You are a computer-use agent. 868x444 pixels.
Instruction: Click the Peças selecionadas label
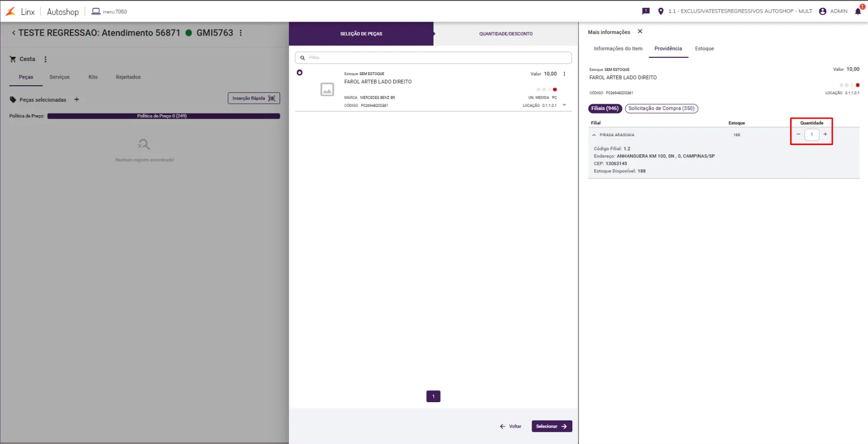click(43, 100)
